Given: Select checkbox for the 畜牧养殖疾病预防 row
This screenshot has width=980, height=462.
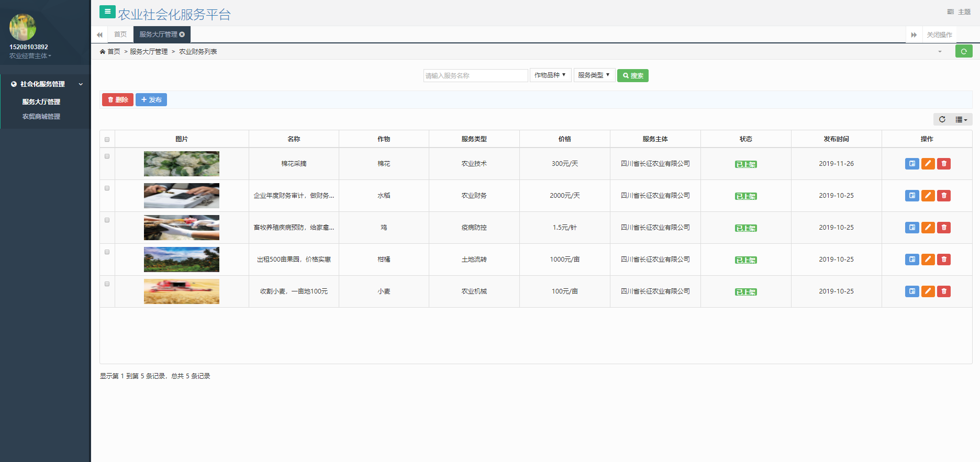Looking at the screenshot, I should [x=107, y=220].
